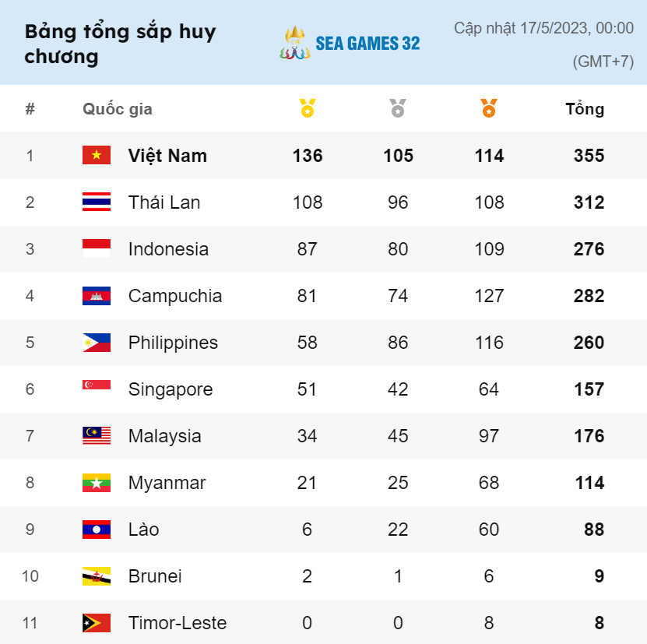Select the Lào country name
647x644 pixels.
[143, 530]
